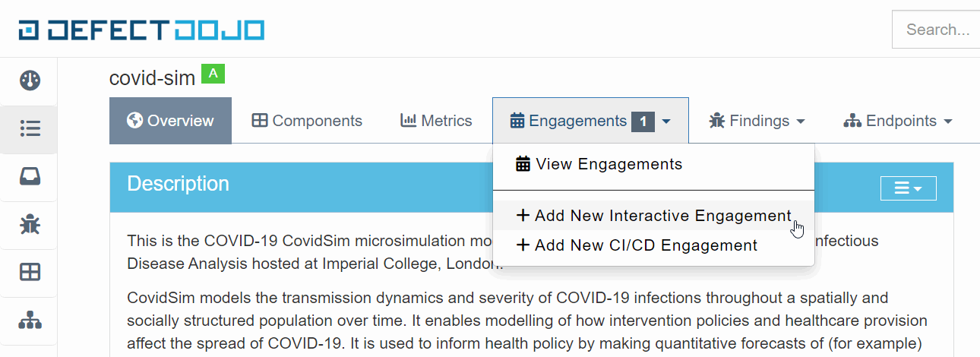Click the DefectDojo logo

(141, 30)
